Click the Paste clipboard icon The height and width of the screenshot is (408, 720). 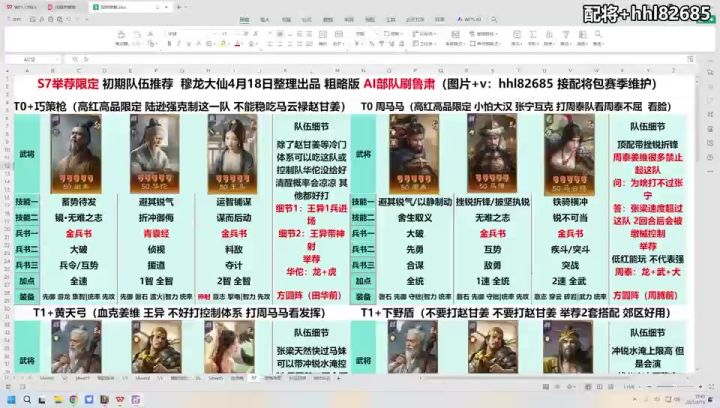point(136,35)
